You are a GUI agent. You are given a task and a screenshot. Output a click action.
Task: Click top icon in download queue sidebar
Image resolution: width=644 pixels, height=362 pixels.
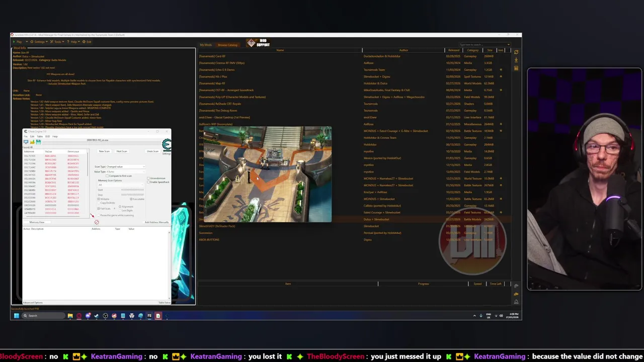516,286
